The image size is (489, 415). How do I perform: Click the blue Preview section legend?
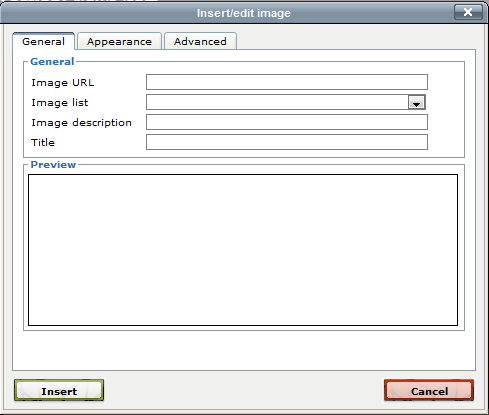[53, 164]
